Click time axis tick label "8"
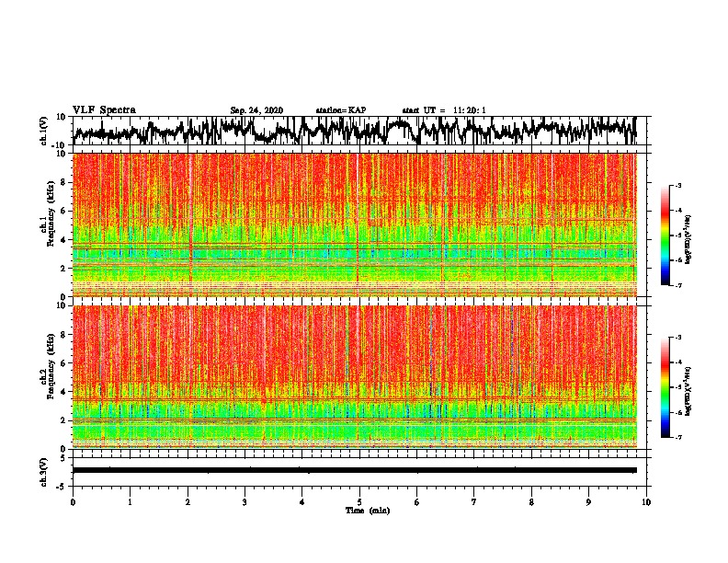The height and width of the screenshot is (563, 728). click(x=531, y=502)
